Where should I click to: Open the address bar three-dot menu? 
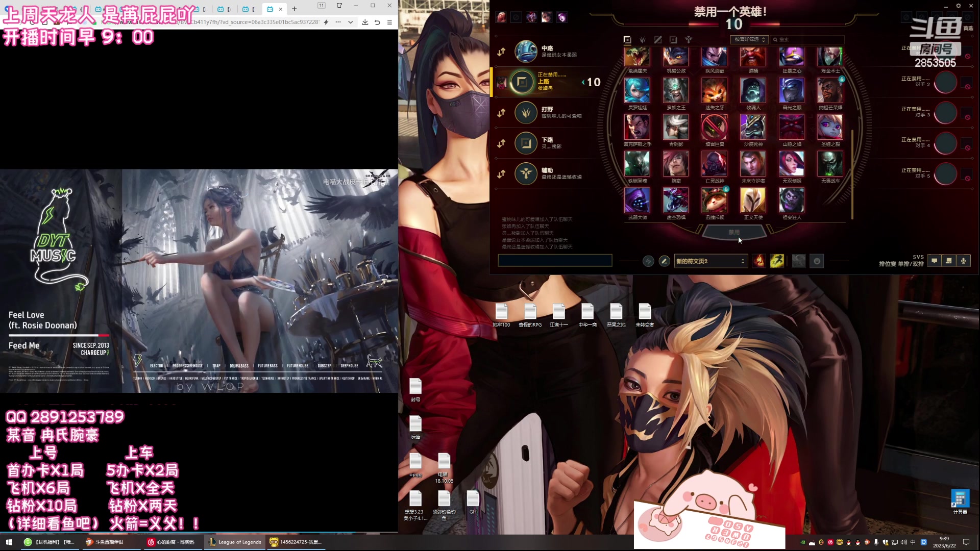pyautogui.click(x=338, y=22)
